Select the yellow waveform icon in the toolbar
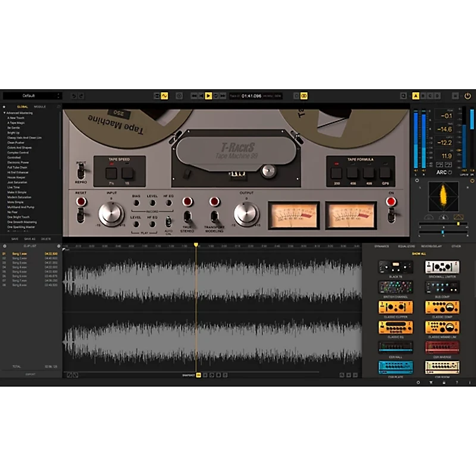The image size is (476, 476). (x=164, y=95)
